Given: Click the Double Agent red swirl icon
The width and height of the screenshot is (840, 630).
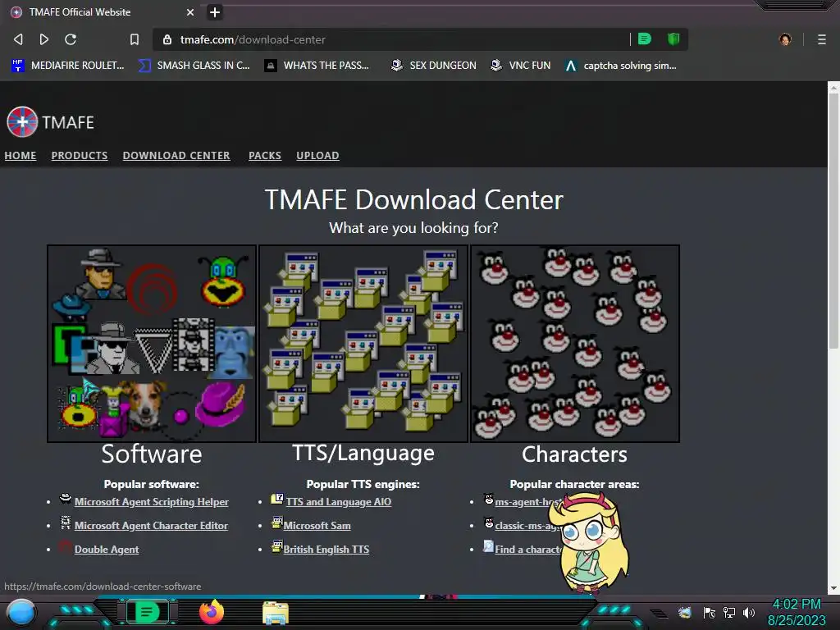Looking at the screenshot, I should click(66, 546).
